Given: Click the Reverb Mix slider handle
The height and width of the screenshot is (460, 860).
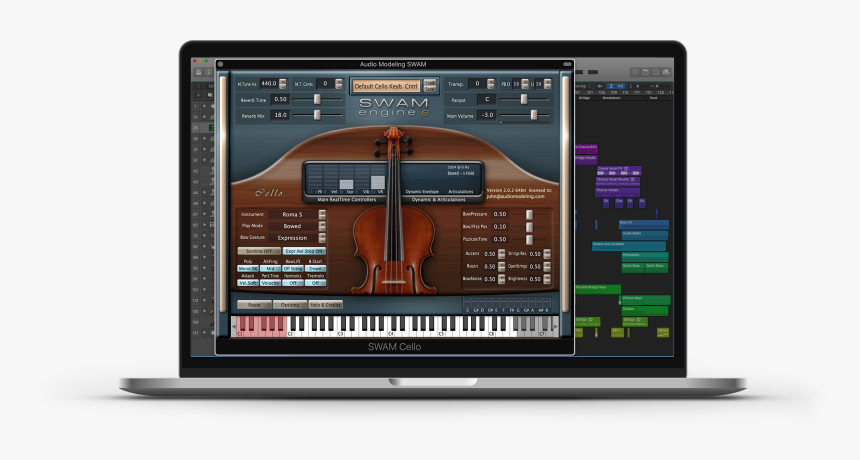Looking at the screenshot, I should click(x=317, y=115).
